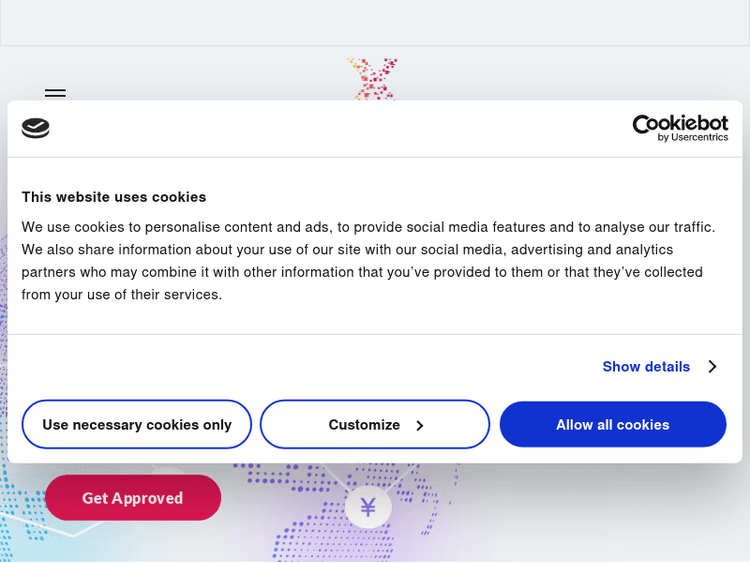Click the divider line above Show details
Screen dimensions: 750x563
(375, 334)
